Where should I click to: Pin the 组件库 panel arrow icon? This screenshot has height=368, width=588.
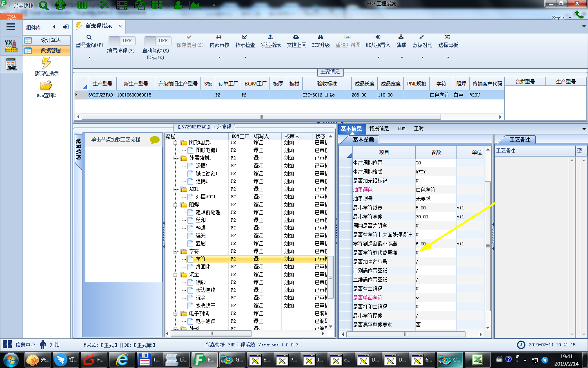click(65, 27)
